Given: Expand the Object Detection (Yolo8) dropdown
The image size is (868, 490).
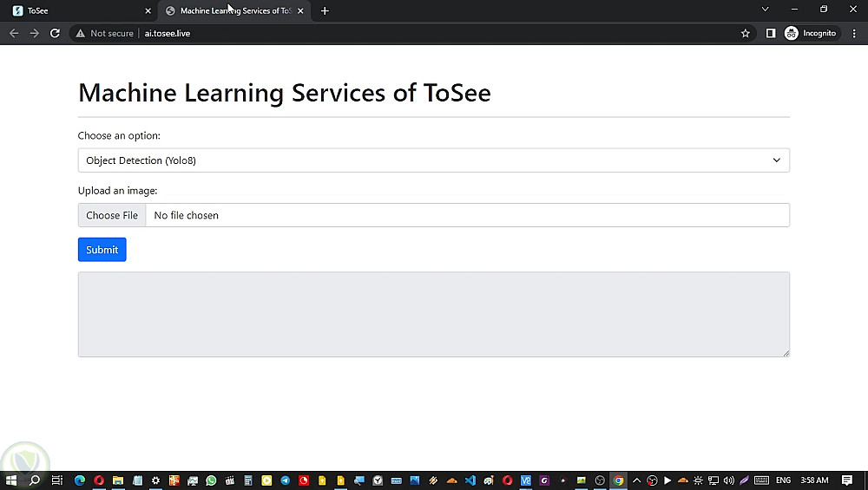Looking at the screenshot, I should [433, 160].
